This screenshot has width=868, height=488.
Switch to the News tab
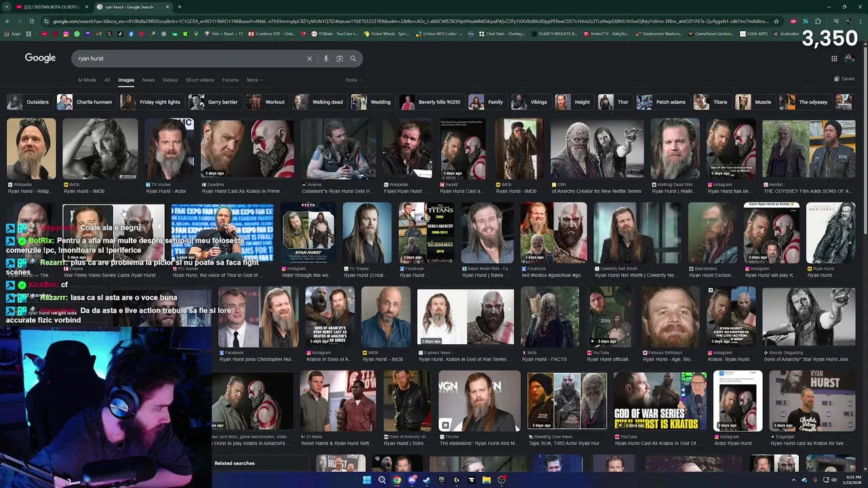(149, 80)
